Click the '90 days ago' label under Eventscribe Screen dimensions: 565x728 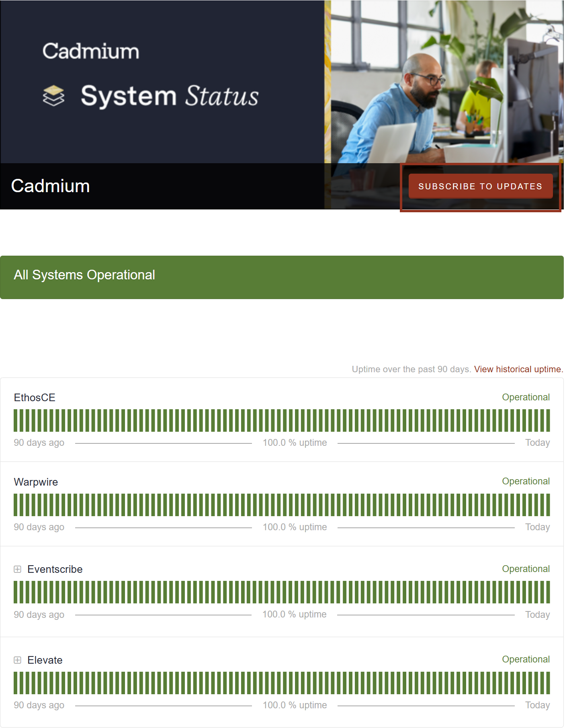tap(39, 615)
